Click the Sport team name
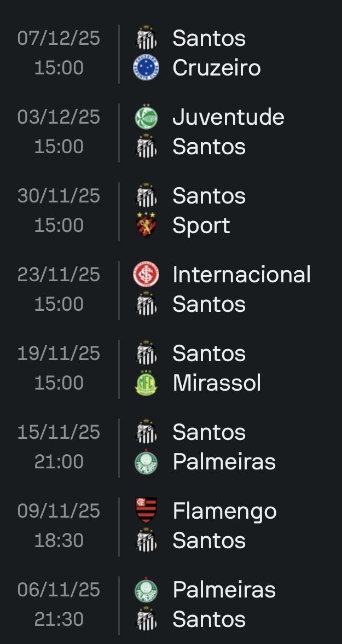 [x=201, y=225]
